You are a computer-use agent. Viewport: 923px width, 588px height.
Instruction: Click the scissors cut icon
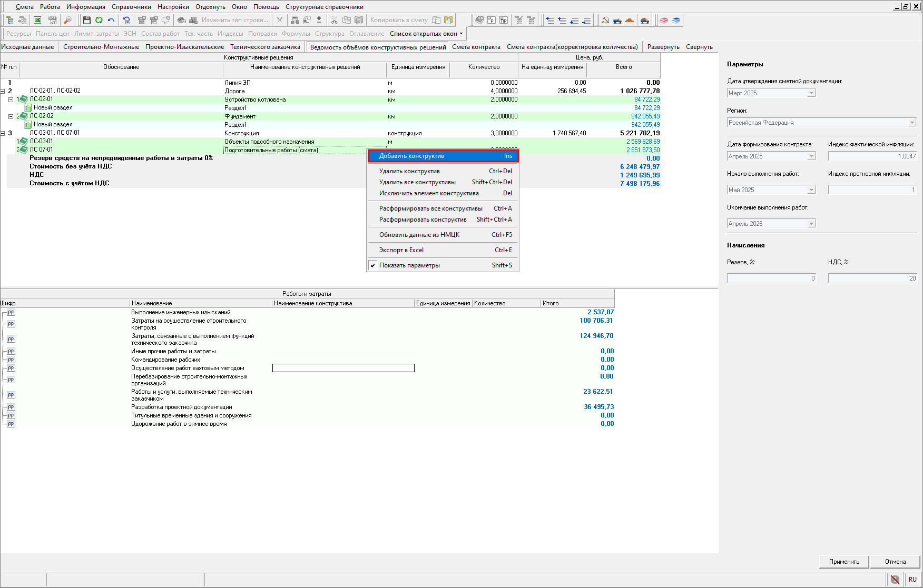(334, 20)
